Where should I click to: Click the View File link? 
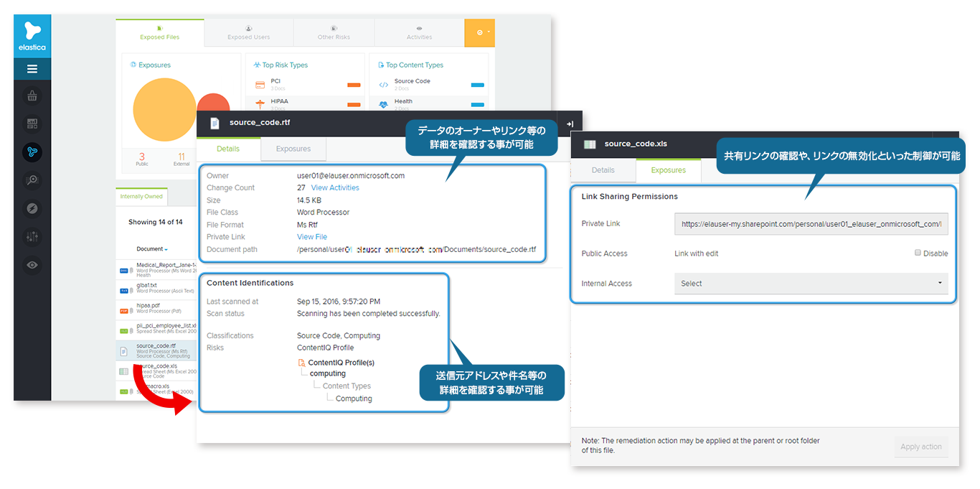click(x=312, y=237)
